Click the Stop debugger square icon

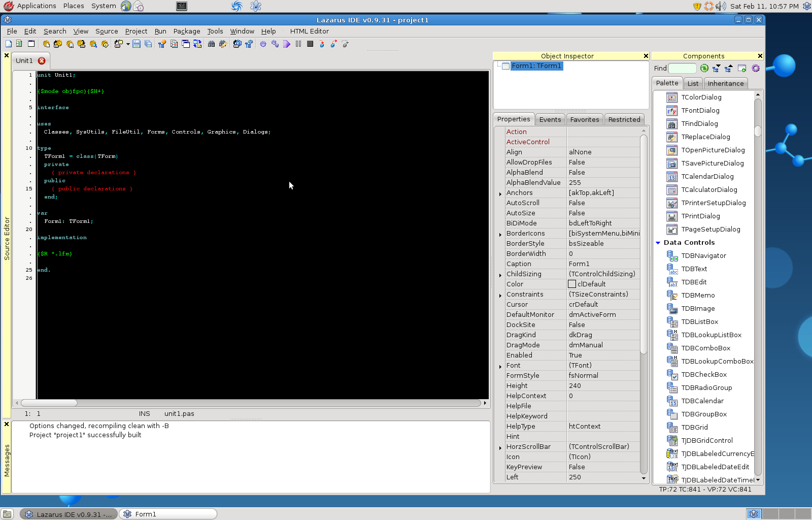[x=310, y=44]
